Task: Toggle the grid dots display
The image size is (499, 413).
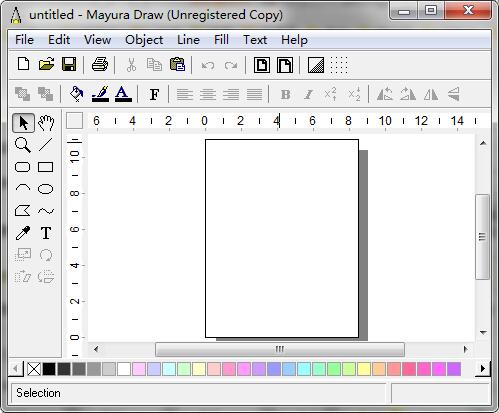Action: pyautogui.click(x=339, y=65)
